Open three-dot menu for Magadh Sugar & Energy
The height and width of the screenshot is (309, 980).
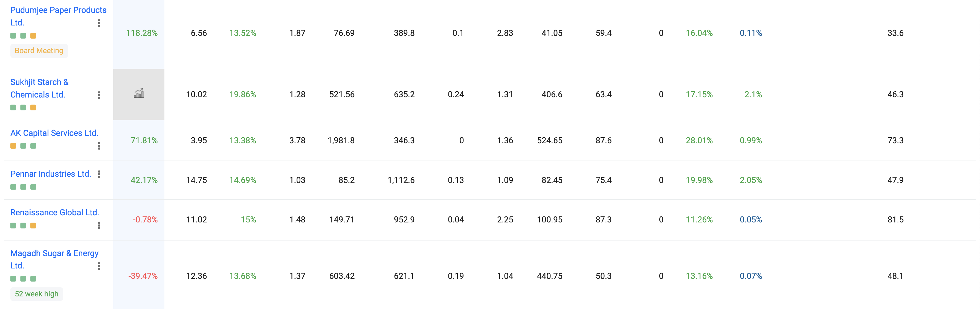click(x=99, y=266)
